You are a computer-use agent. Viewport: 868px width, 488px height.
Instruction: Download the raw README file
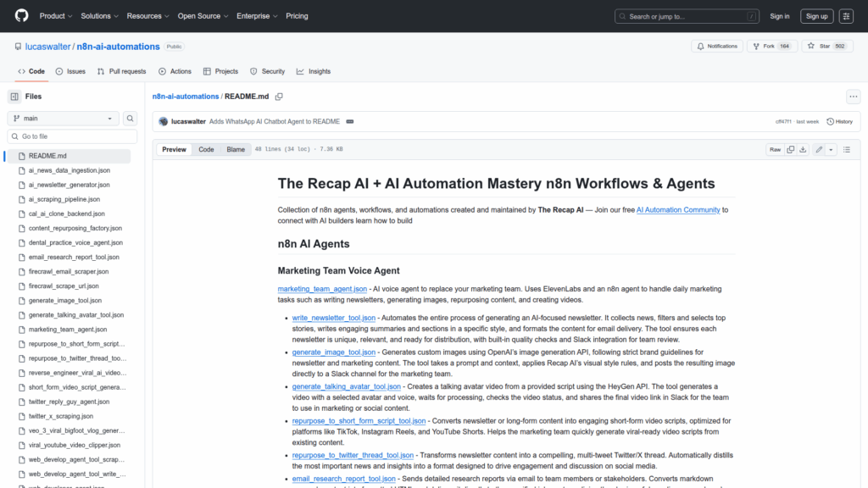[804, 150]
